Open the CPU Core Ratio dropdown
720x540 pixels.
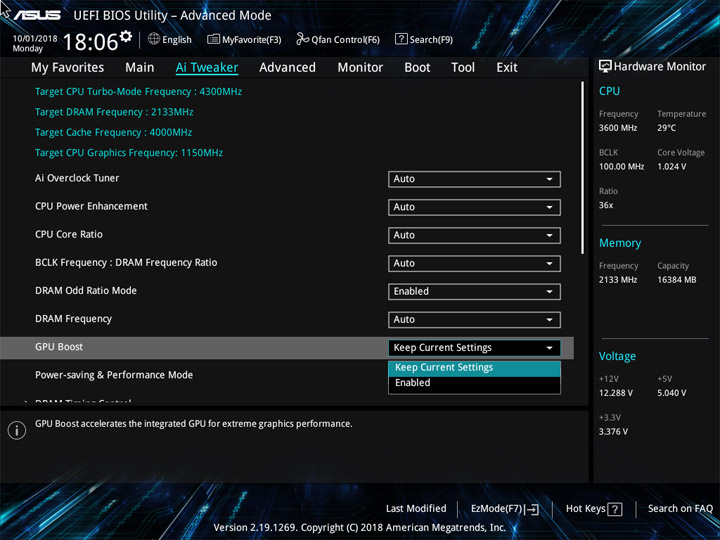click(474, 235)
